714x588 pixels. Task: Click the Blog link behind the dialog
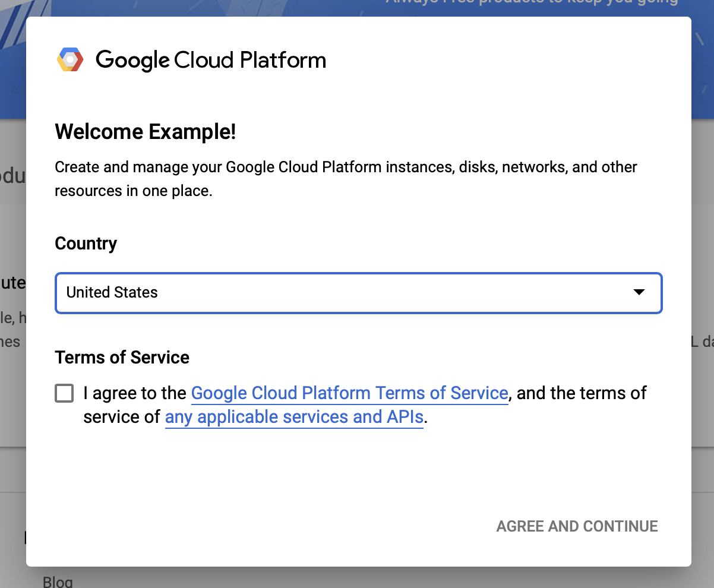(x=58, y=581)
